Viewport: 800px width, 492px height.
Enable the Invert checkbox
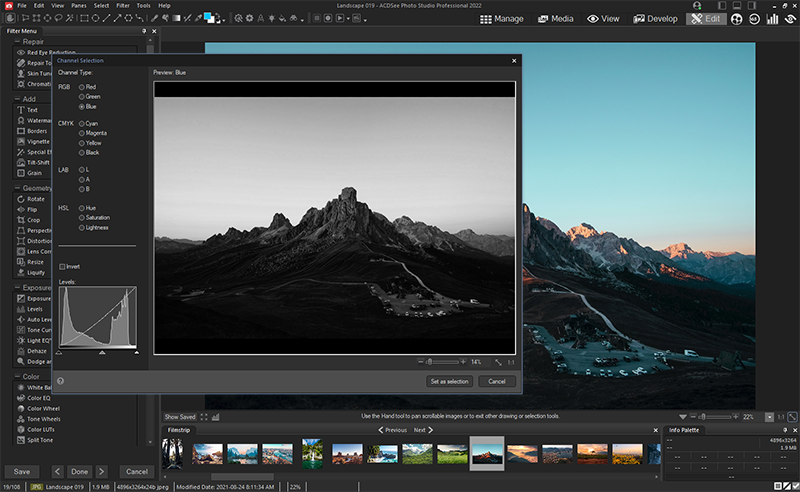click(x=63, y=266)
